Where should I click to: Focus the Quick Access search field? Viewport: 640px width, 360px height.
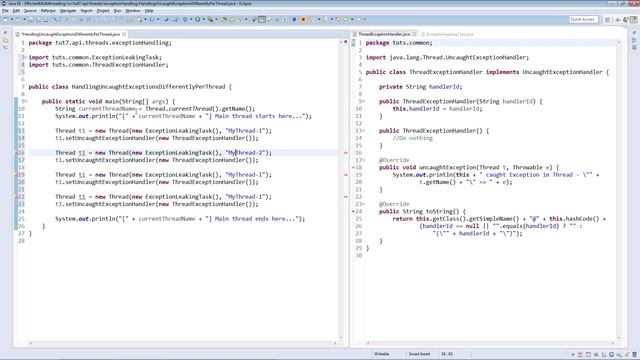[x=583, y=20]
